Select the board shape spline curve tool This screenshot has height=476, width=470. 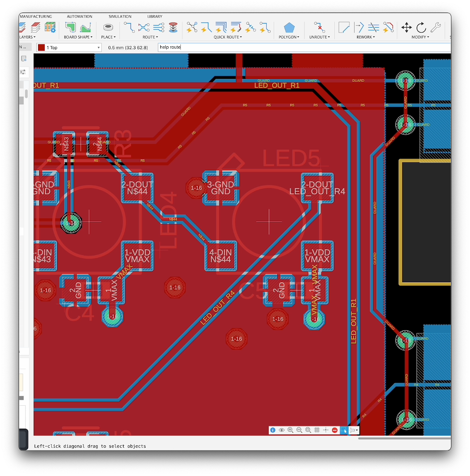point(86,28)
